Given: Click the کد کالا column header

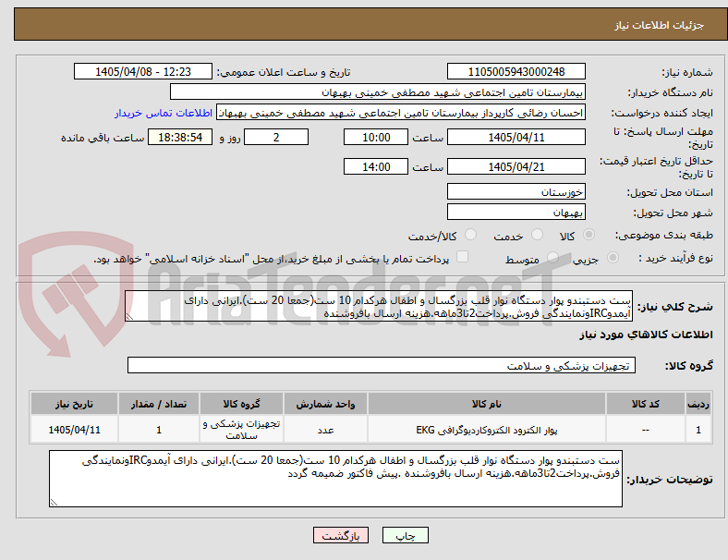Looking at the screenshot, I should pos(646,404).
